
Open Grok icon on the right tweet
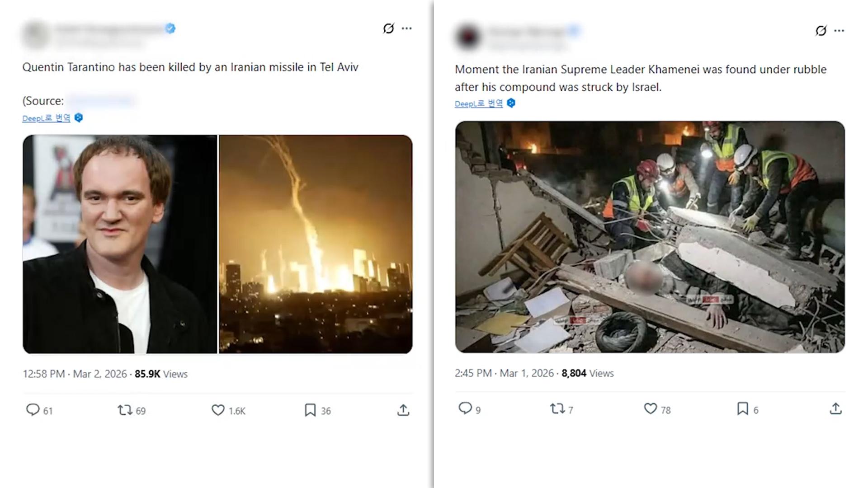point(821,31)
